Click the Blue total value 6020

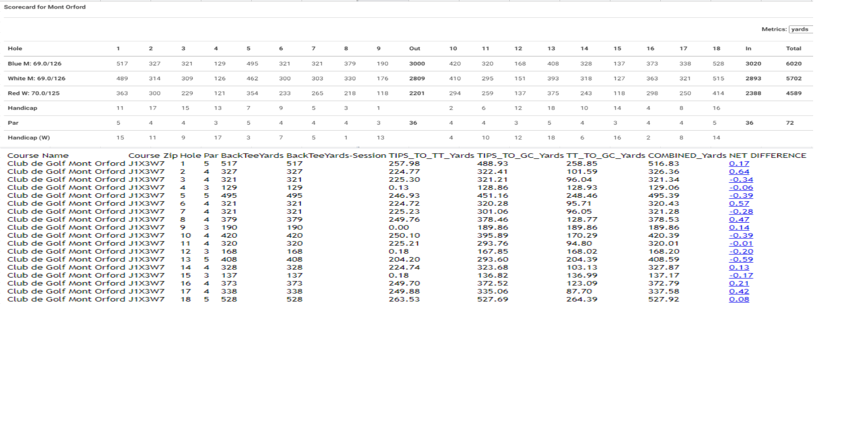tap(794, 63)
